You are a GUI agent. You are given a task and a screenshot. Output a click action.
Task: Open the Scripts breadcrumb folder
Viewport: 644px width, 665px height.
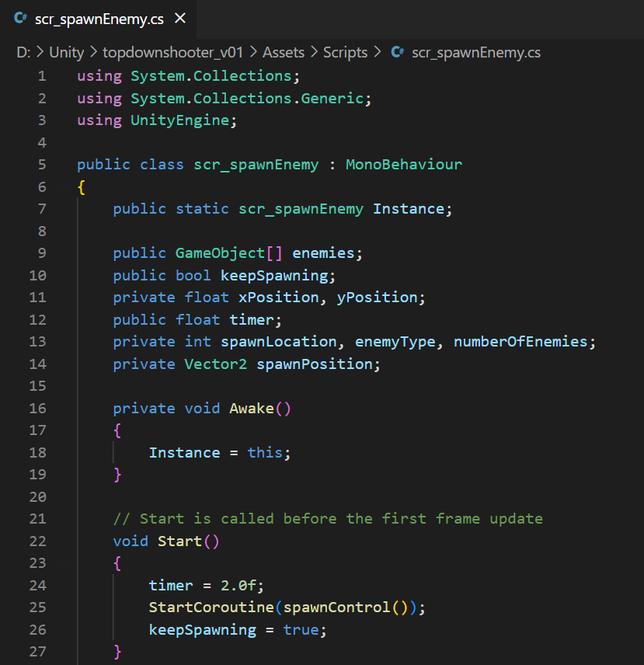345,53
